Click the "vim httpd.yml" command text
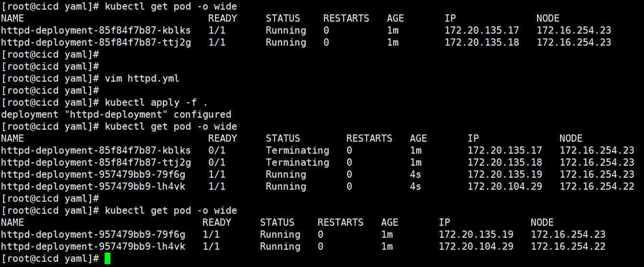The width and height of the screenshot is (644, 267). point(142,78)
